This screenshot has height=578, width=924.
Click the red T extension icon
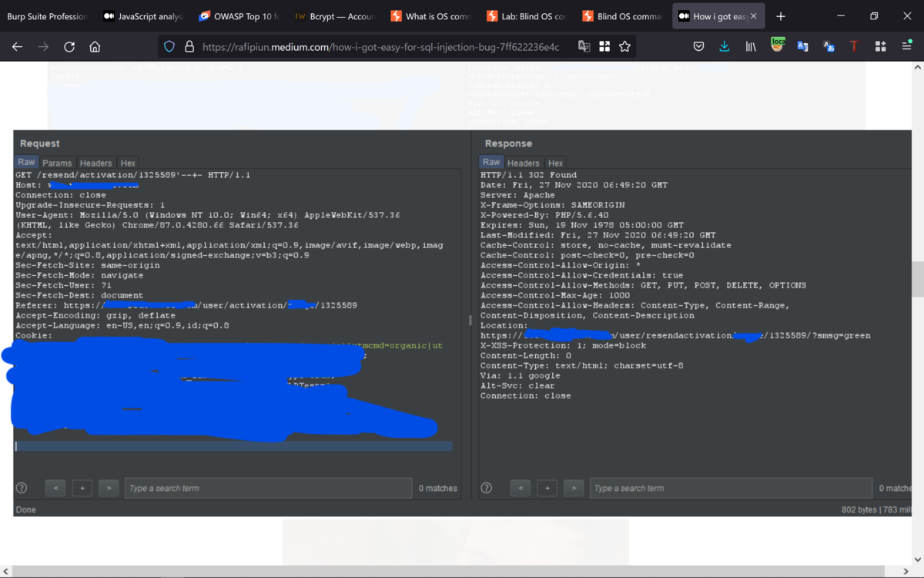click(x=854, y=47)
